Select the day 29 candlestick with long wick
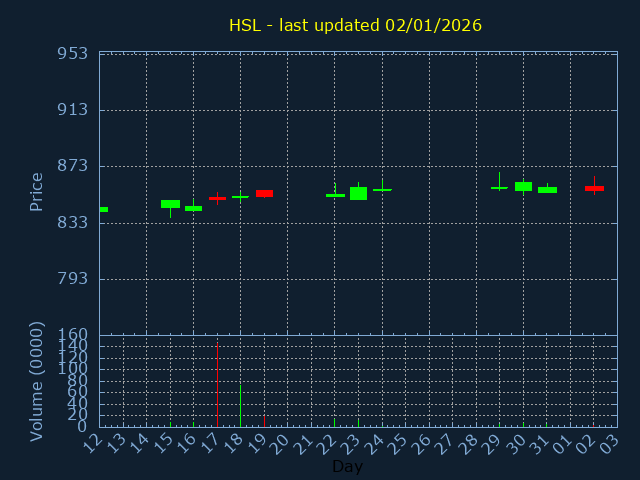Image resolution: width=640 pixels, height=480 pixels. [x=499, y=187]
